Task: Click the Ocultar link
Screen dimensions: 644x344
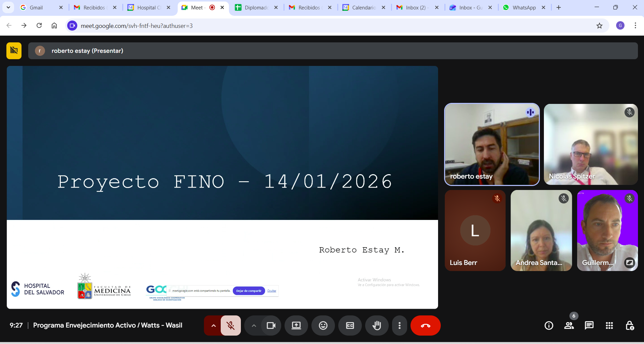Action: point(272,291)
